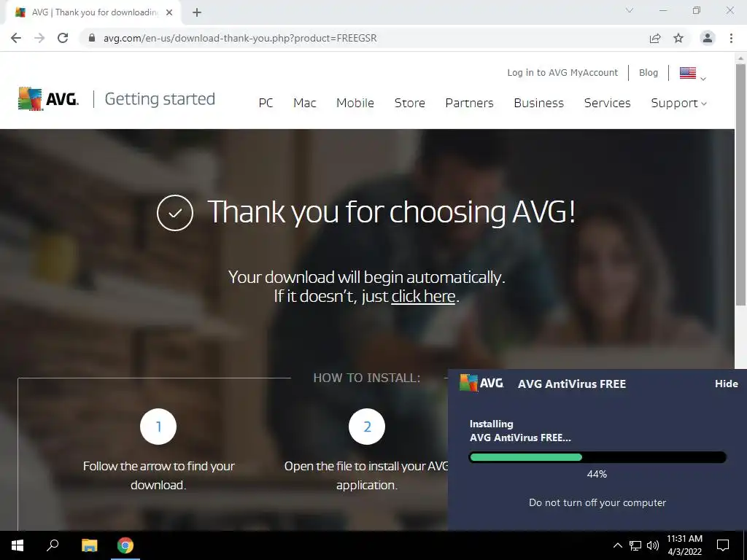
Task: Open the Partners menu item
Action: [x=469, y=103]
